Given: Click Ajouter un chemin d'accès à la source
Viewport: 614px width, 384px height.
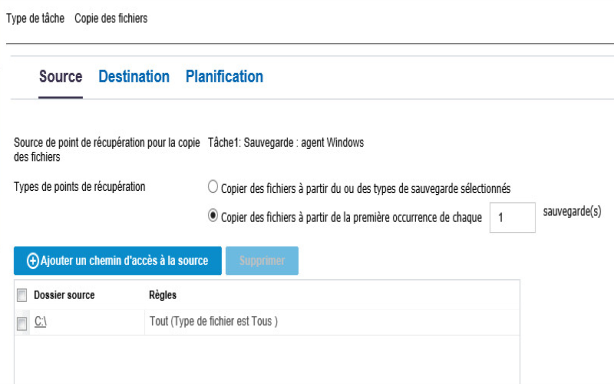Looking at the screenshot, I should (117, 261).
